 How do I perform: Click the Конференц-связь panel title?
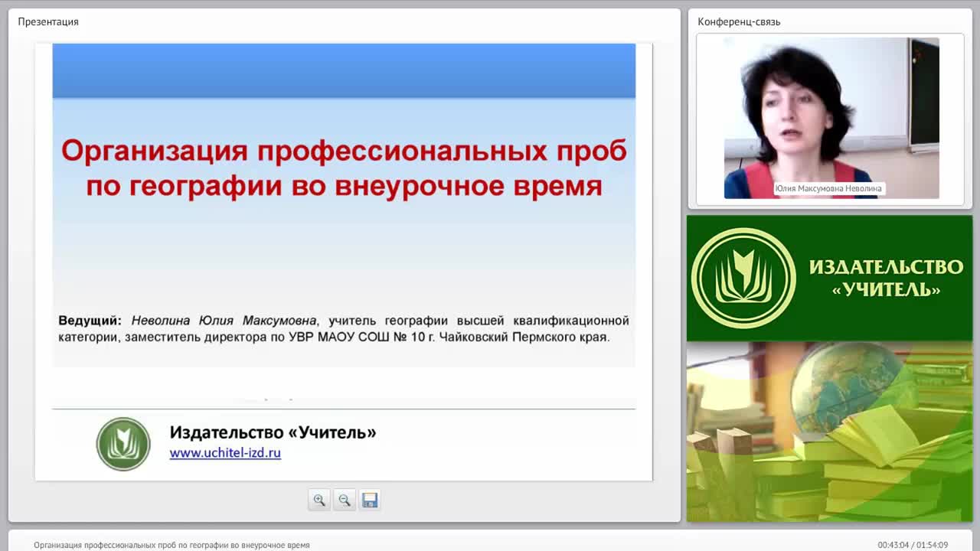click(x=739, y=21)
